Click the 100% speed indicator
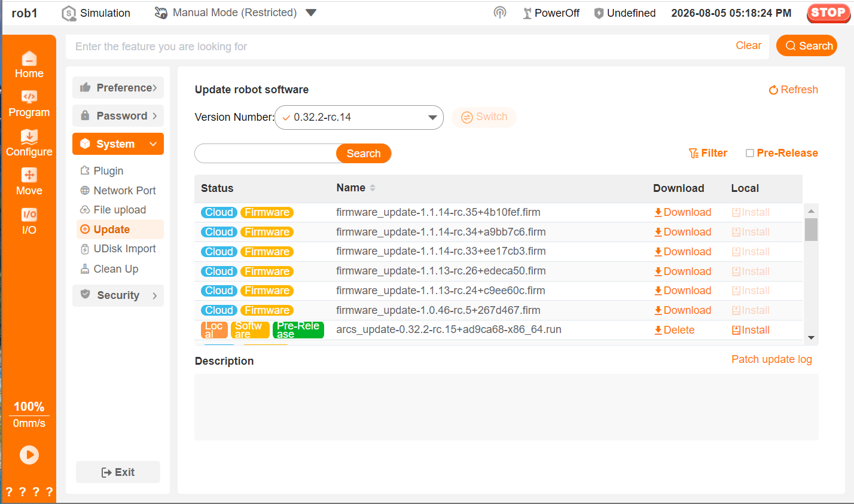 [x=29, y=407]
